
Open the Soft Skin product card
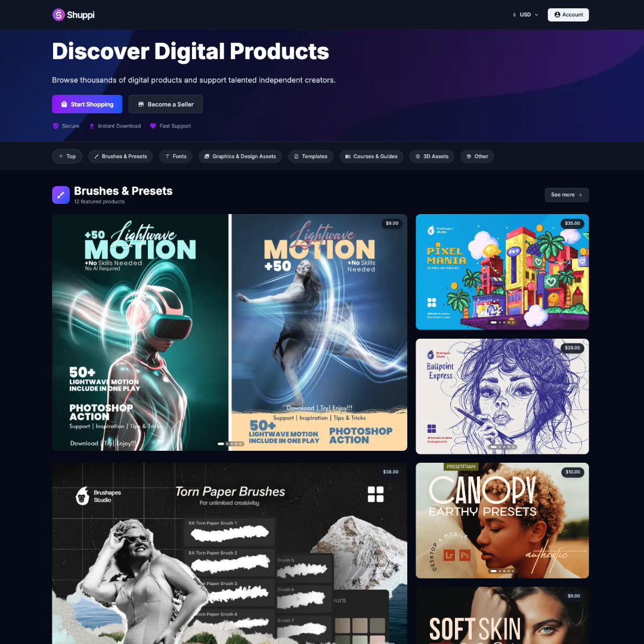(502, 615)
